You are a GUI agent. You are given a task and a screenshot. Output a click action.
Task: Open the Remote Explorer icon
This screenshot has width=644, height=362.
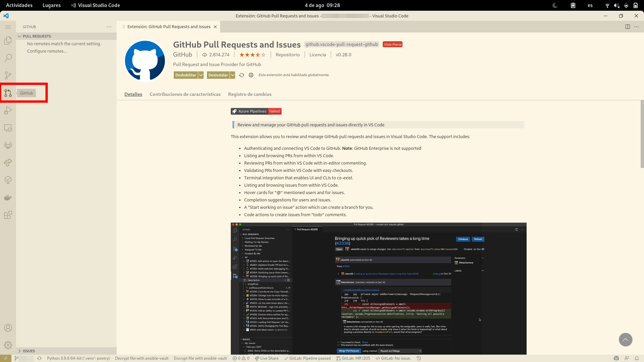point(8,128)
